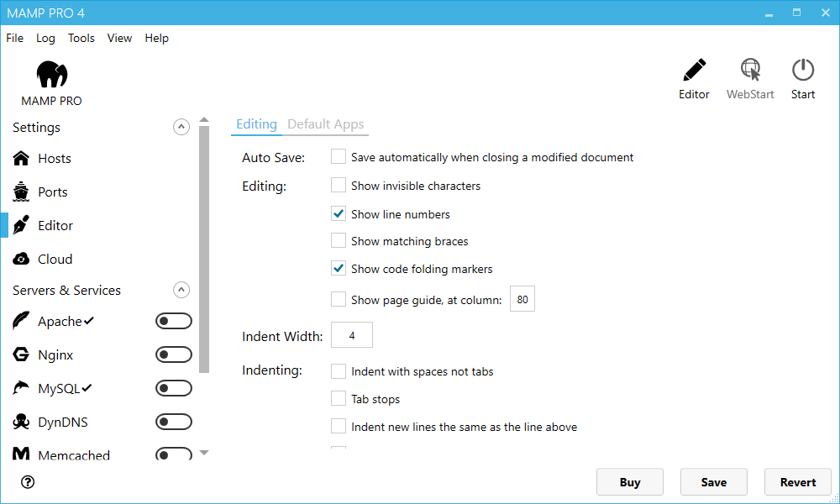Toggle the Apache server switch
Screen dimensions: 840x504
coord(174,321)
